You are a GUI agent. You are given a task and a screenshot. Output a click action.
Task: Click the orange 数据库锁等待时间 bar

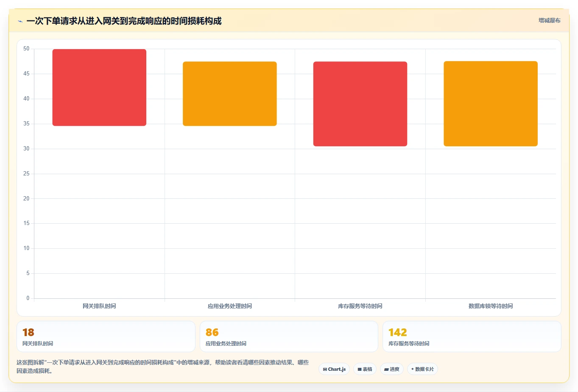pos(491,104)
